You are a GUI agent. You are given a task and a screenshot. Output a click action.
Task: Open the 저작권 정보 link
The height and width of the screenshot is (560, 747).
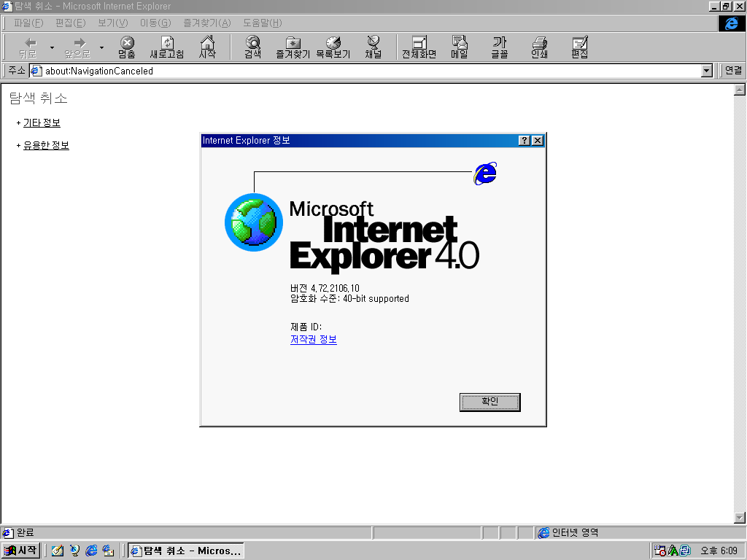(314, 340)
